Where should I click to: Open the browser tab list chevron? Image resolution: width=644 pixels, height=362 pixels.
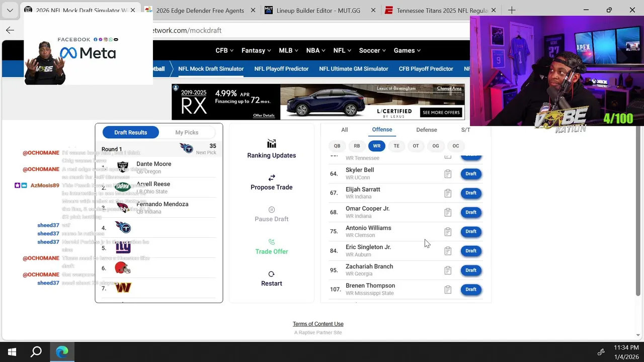click(10, 10)
